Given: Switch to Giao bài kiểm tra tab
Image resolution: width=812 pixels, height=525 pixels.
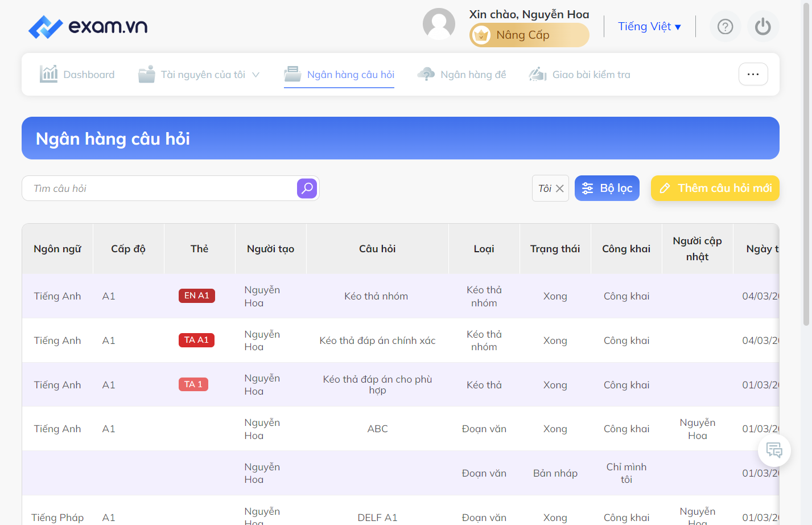Looking at the screenshot, I should [x=579, y=75].
